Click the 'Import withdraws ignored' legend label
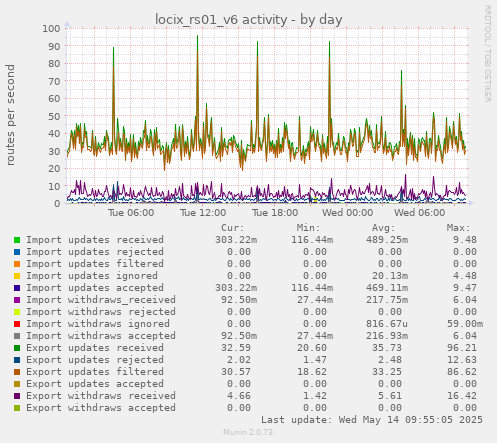Viewport: 497px width, 443px height. 98,324
